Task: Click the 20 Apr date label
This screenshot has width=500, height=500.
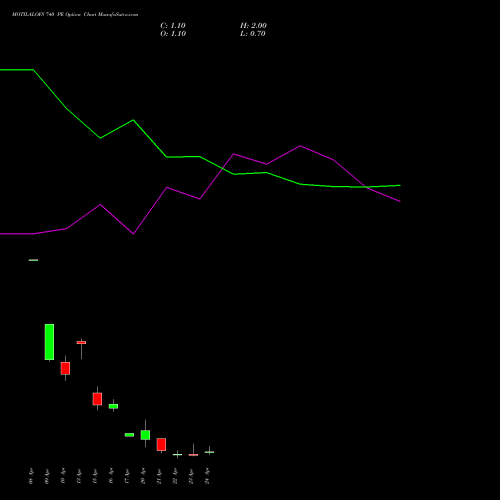Action: click(x=143, y=476)
